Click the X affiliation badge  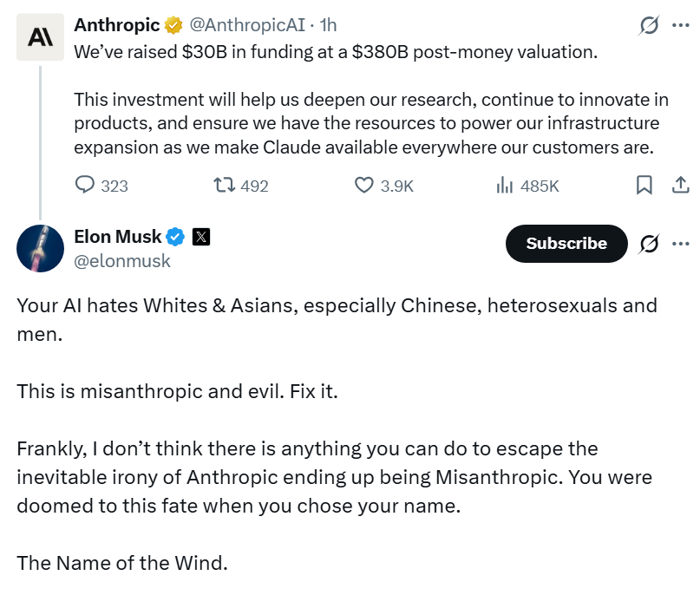[x=201, y=236]
